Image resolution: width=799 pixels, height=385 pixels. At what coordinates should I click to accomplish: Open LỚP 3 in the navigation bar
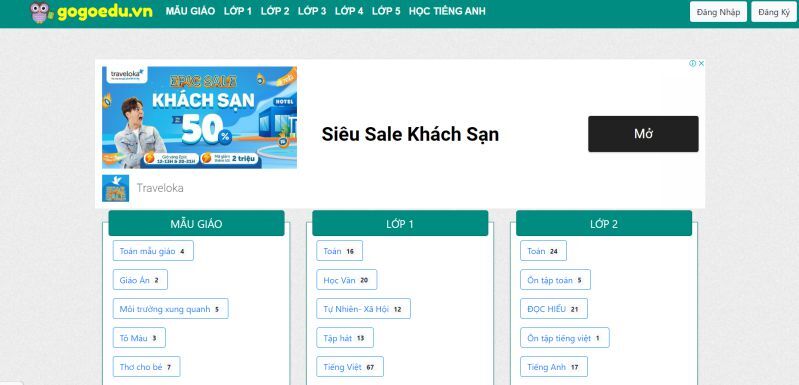click(x=312, y=11)
